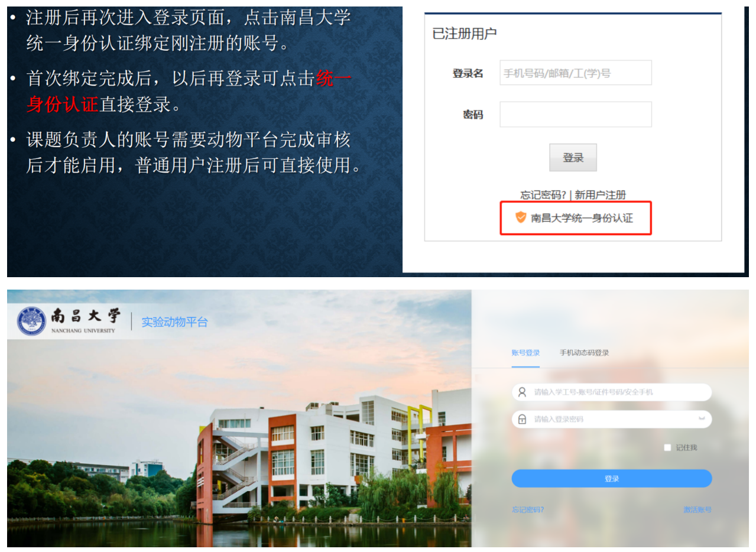Open the 激活账号 link

coord(697,509)
